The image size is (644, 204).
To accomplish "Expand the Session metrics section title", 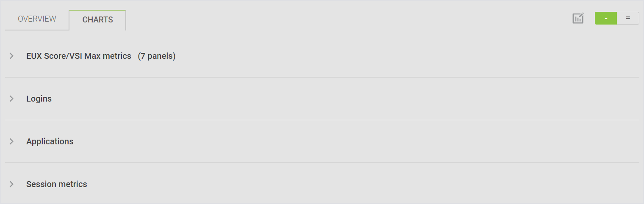I will pos(57,184).
